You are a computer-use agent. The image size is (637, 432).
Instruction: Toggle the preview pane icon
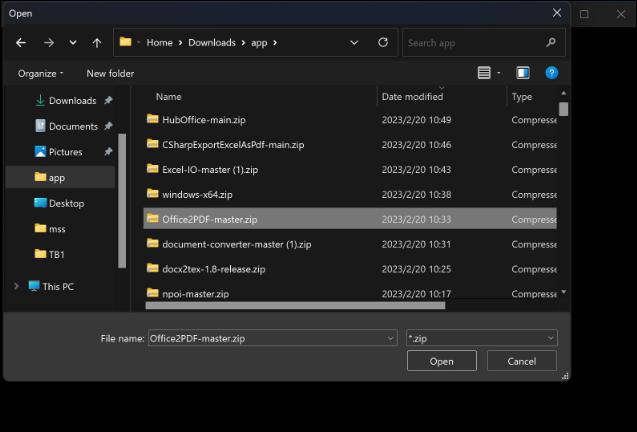[522, 73]
